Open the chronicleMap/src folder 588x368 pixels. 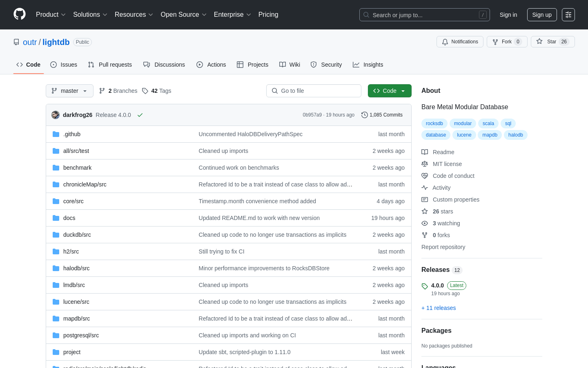[x=85, y=184]
